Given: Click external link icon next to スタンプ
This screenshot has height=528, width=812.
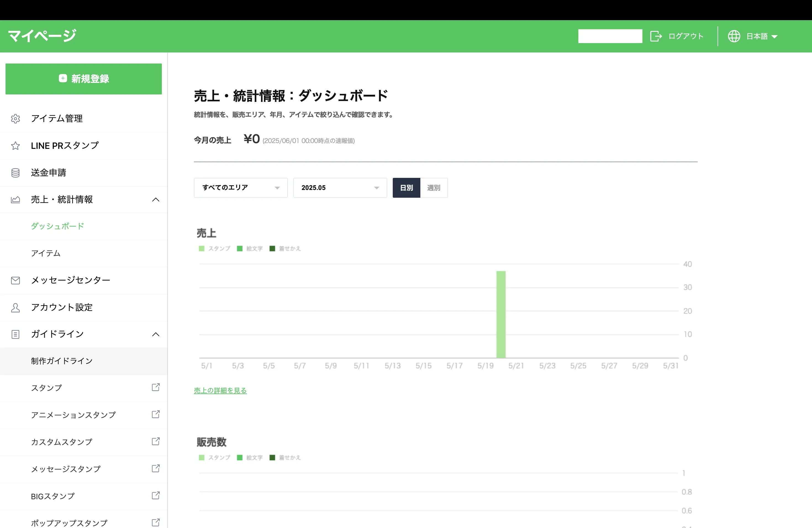Looking at the screenshot, I should point(155,387).
